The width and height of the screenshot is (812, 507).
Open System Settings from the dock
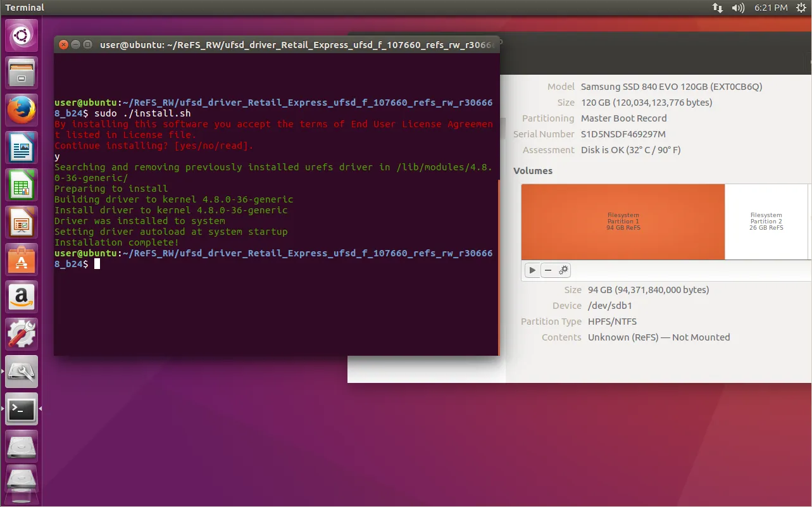click(x=22, y=334)
